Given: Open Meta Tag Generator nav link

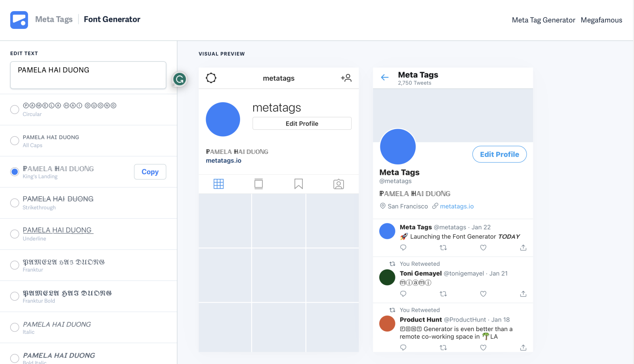Looking at the screenshot, I should coord(543,20).
